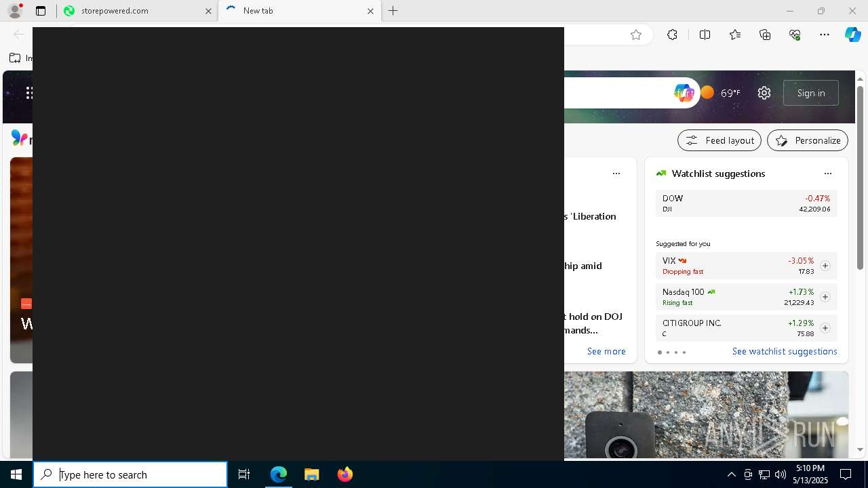
Task: Add Nasdaq 100 to the watchlist
Action: [x=825, y=297]
